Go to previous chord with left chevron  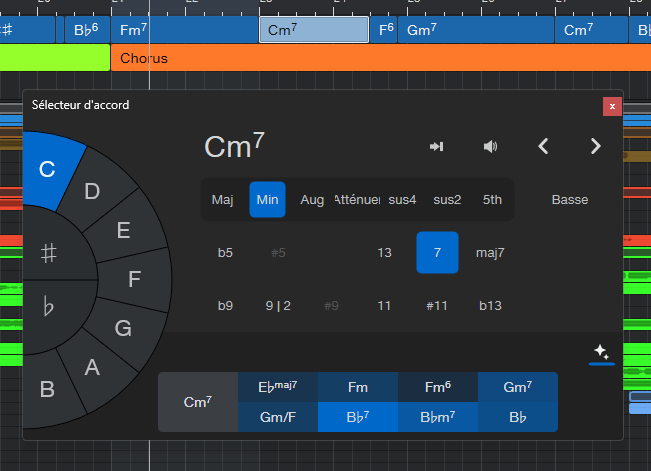543,147
